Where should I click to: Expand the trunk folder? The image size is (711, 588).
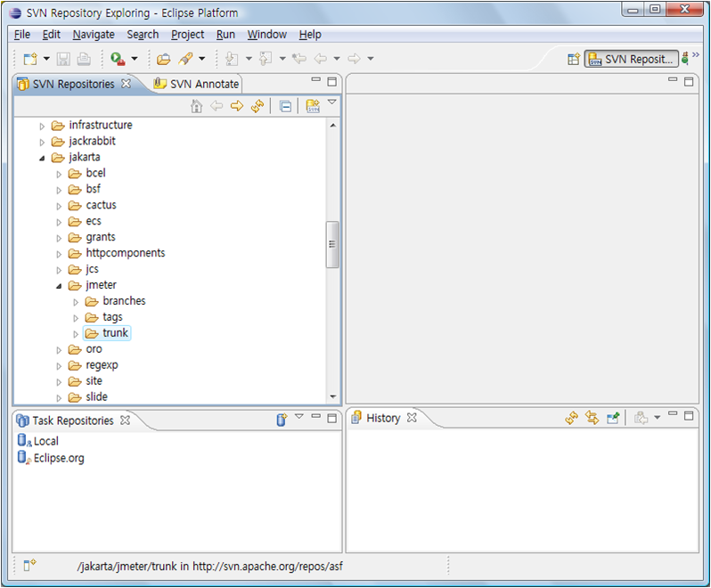76,334
